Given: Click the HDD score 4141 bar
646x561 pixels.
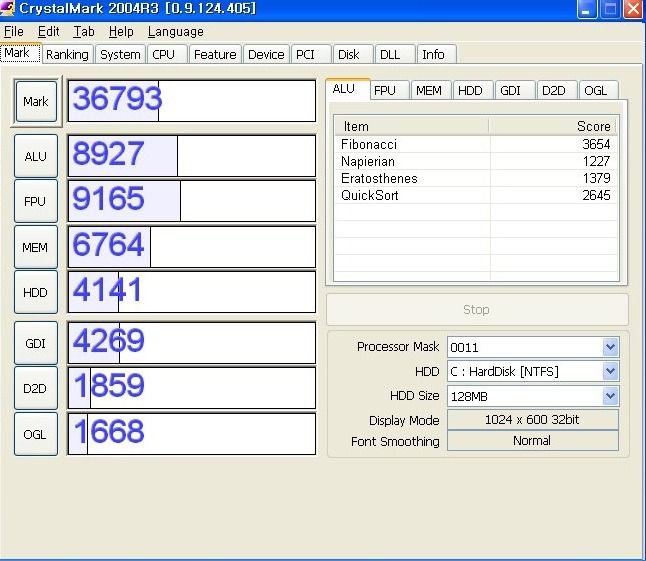Looking at the screenshot, I should (x=192, y=292).
